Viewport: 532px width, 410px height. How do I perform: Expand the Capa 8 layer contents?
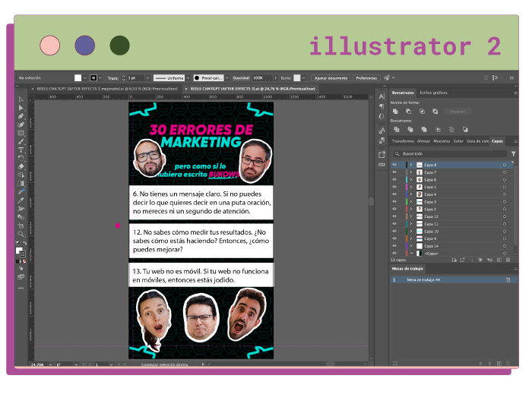pyautogui.click(x=411, y=165)
